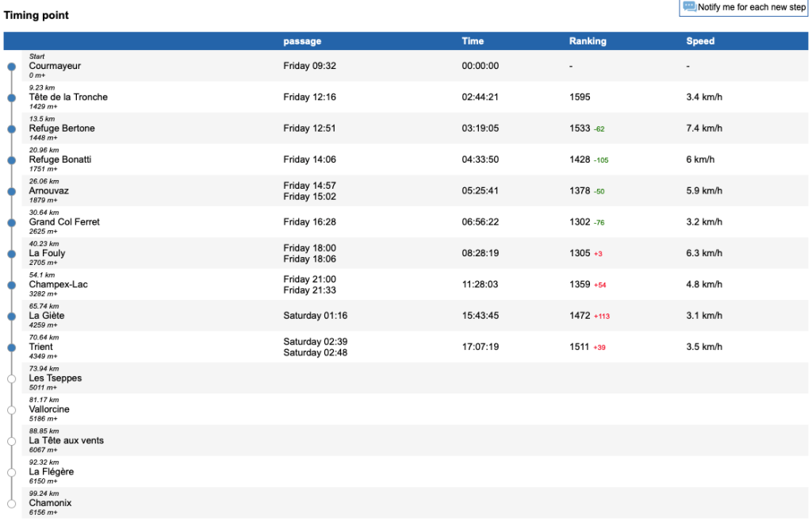Click the Champex-Lac timeline marker dot
812x522 pixels.
pos(11,285)
